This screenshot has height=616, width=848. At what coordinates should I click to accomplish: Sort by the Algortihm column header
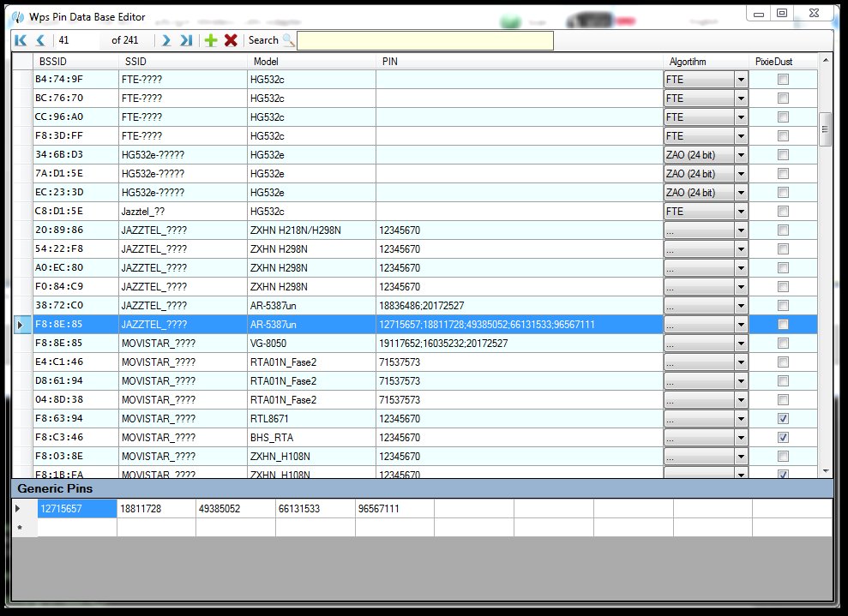pos(707,62)
